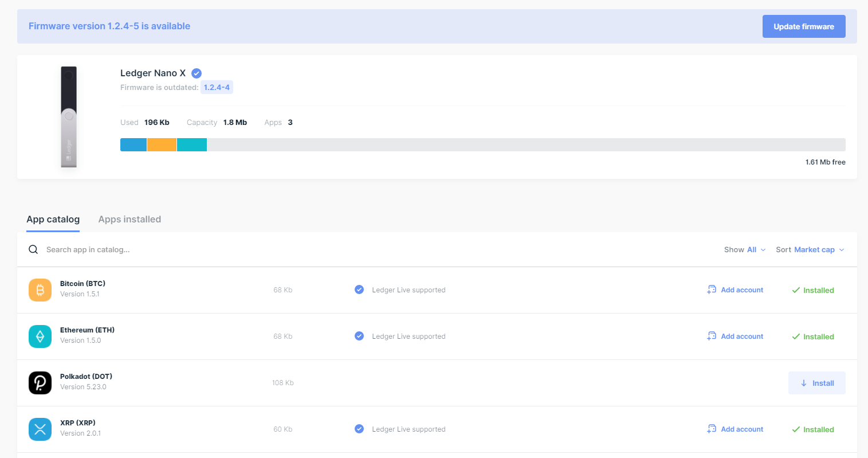Image resolution: width=868 pixels, height=458 pixels.
Task: Click the verified badge next to Ledger Nano X
Action: click(x=197, y=73)
